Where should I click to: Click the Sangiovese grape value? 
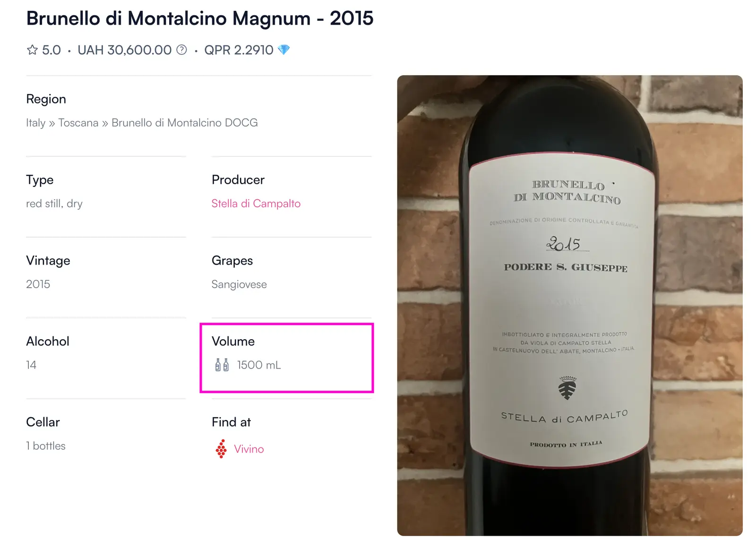[239, 284]
